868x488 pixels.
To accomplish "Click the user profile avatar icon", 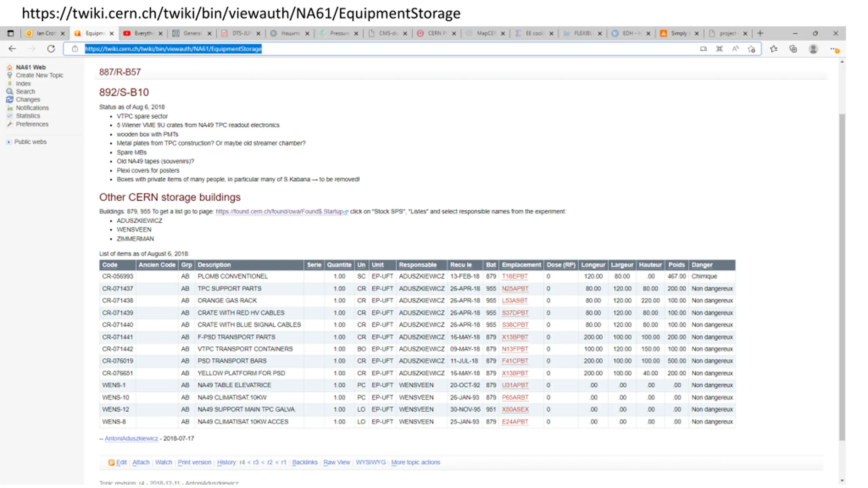I will click(813, 49).
